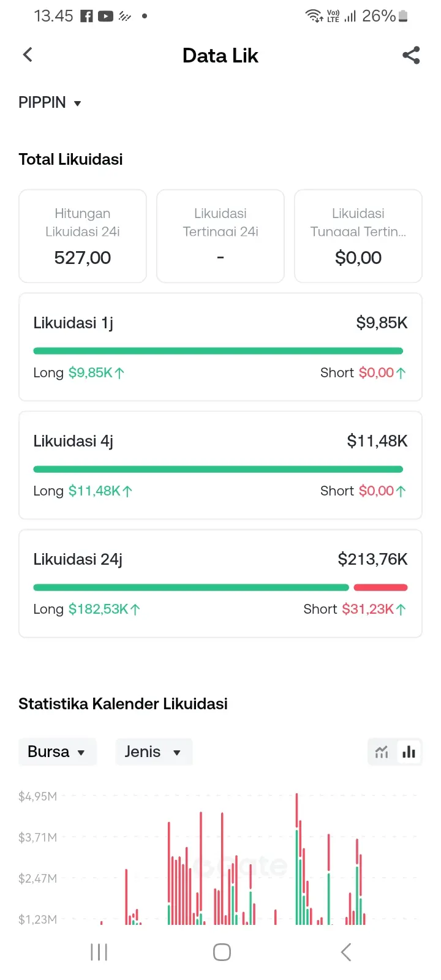Viewport: 441px width, 980px height.
Task: Open the Facebook notification icon in status bar
Action: [87, 17]
